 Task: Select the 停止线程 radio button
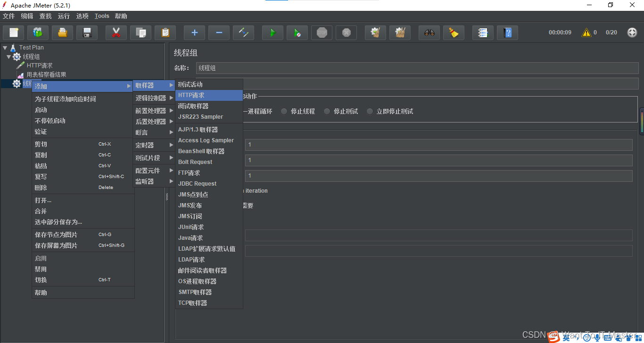pos(284,111)
